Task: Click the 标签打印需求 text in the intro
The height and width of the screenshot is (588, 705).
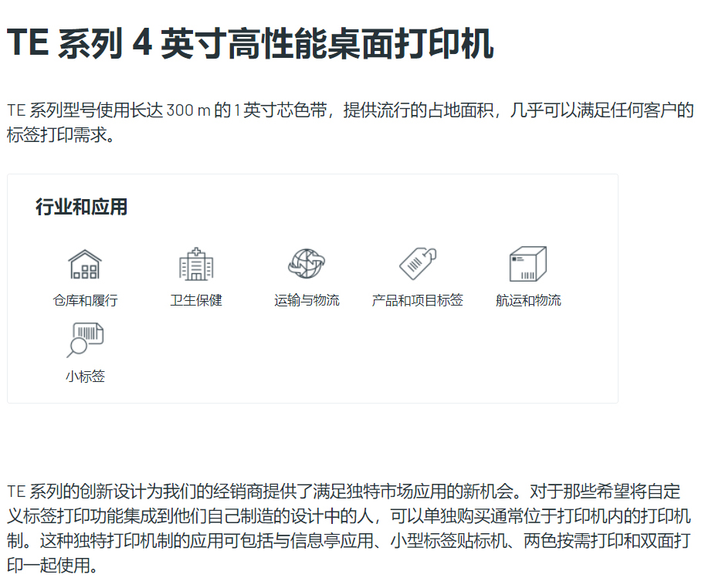Action: (x=53, y=137)
